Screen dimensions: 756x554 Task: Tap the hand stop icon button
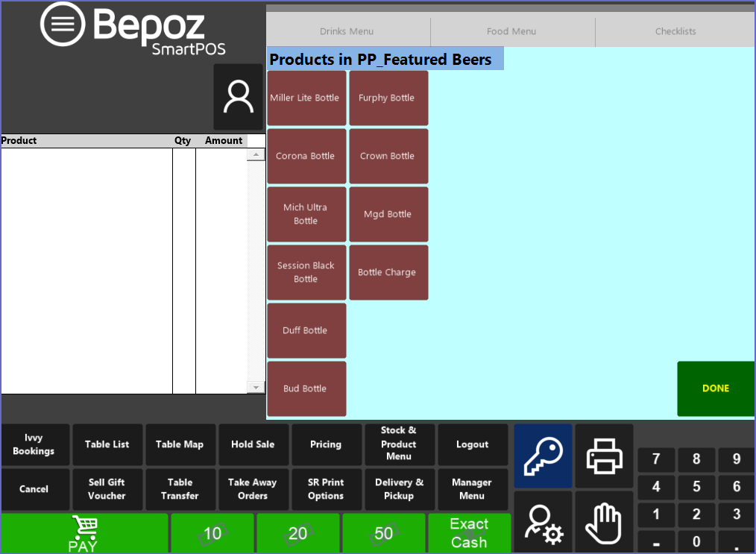[604, 523]
